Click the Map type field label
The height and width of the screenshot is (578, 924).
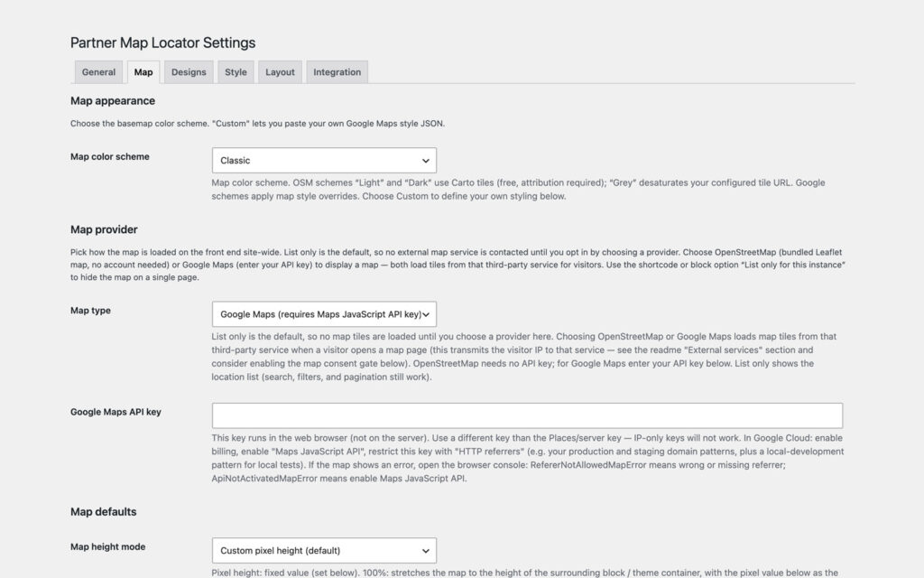click(90, 311)
